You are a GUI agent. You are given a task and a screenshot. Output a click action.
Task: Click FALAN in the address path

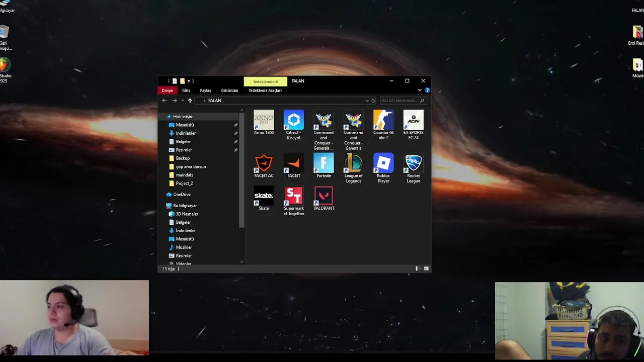(215, 101)
